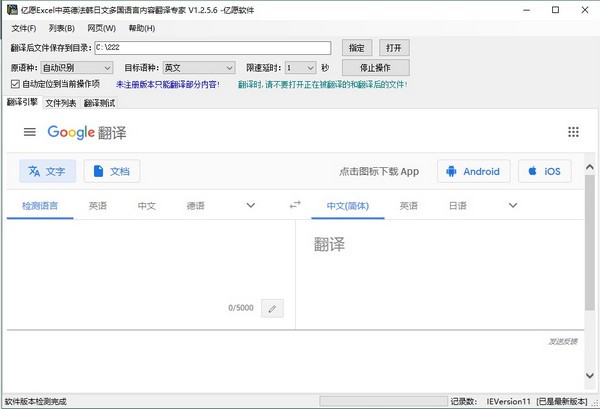The height and width of the screenshot is (409, 600).
Task: Select 中文 as source language
Action: (x=147, y=206)
